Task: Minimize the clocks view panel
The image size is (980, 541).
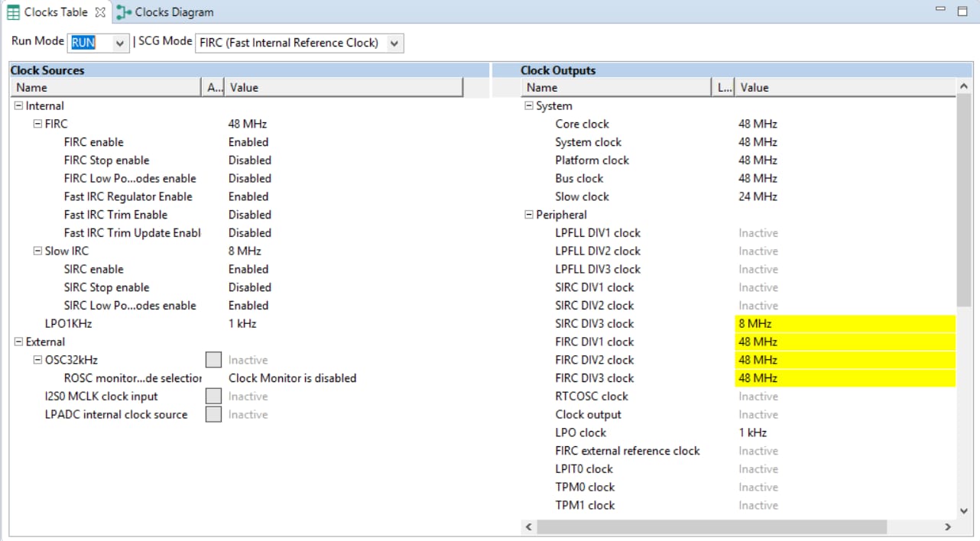Action: pyautogui.click(x=940, y=10)
